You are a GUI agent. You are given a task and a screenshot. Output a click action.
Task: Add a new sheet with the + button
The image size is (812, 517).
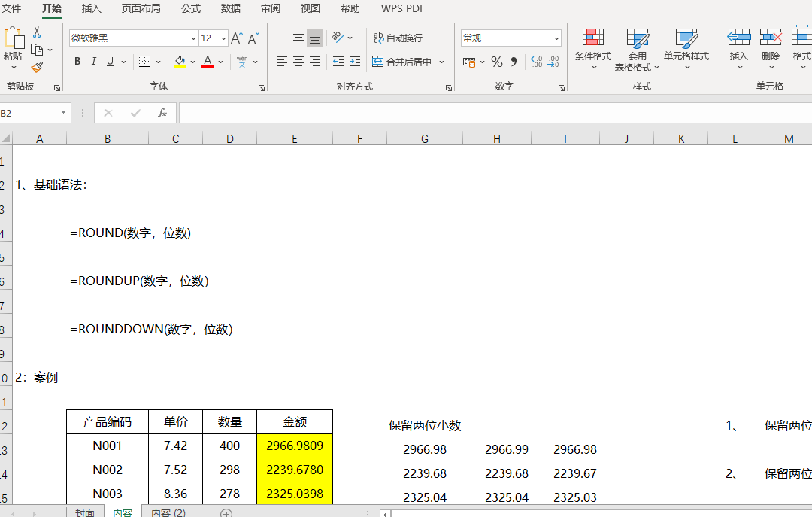224,512
